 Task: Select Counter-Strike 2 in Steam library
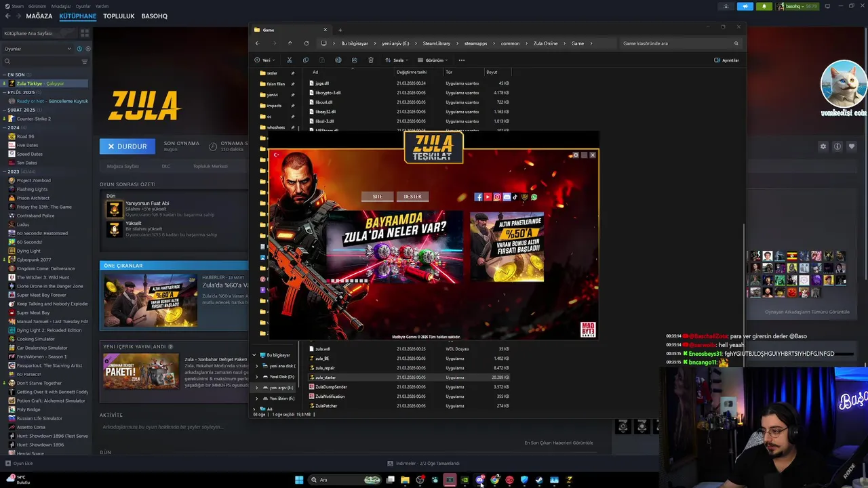click(x=33, y=119)
